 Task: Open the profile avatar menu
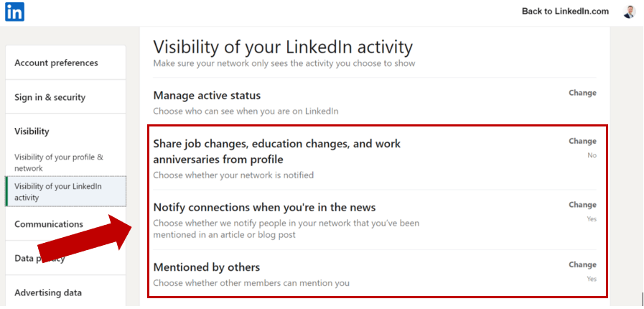629,11
